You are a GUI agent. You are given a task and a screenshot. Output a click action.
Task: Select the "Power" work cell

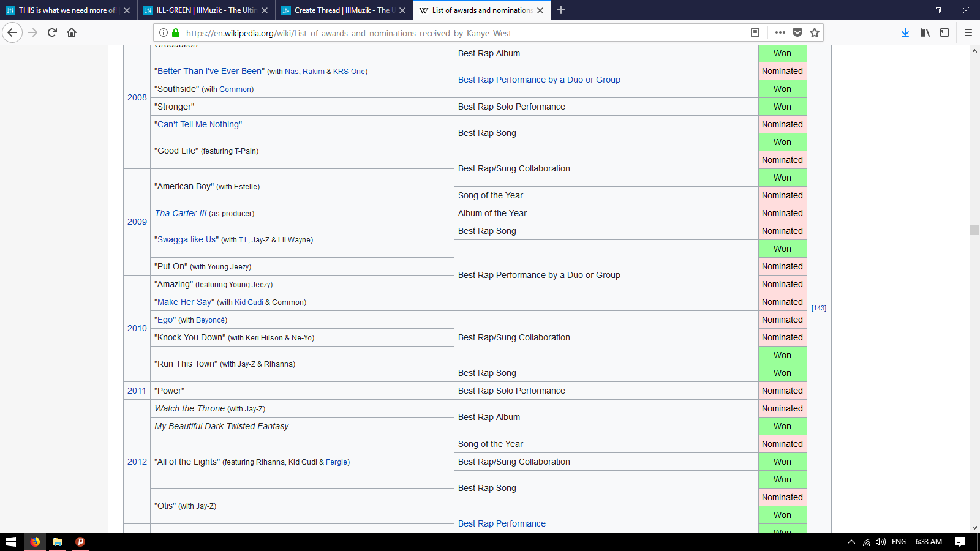click(x=302, y=391)
